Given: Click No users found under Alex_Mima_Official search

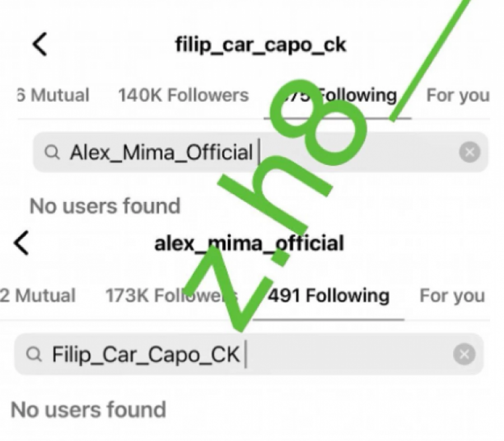Looking at the screenshot, I should [105, 206].
